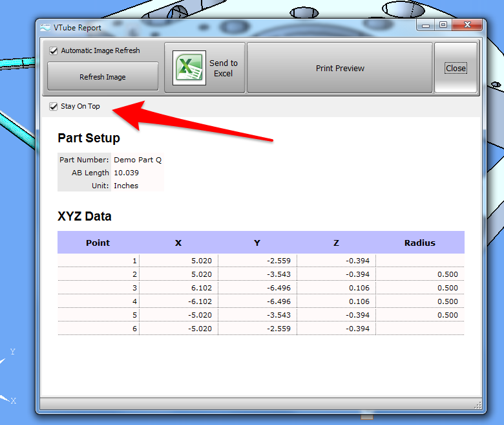The width and height of the screenshot is (504, 425).
Task: Select the X column header
Action: coord(178,243)
